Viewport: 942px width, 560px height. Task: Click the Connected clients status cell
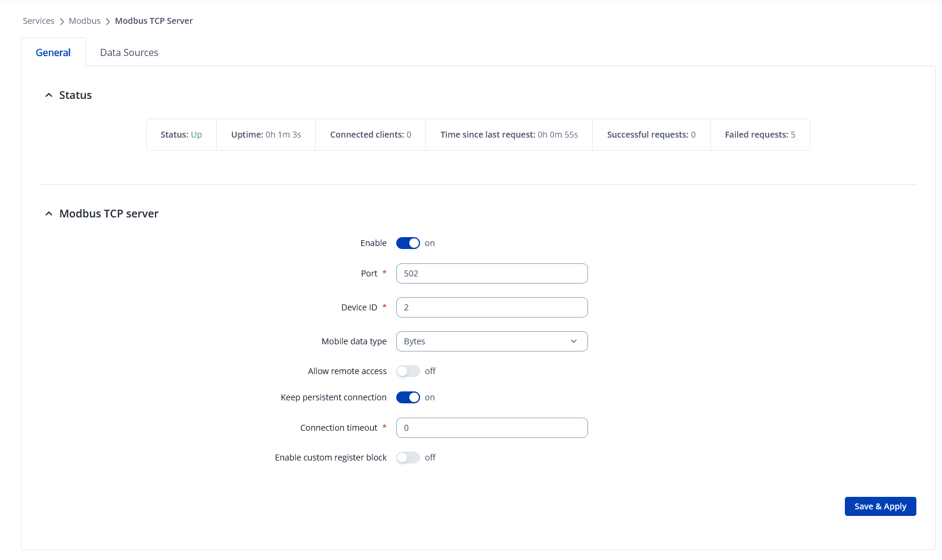click(371, 135)
